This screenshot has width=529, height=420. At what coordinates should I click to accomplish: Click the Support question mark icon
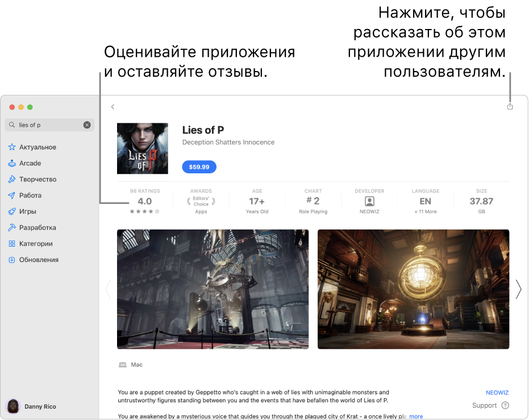505,405
